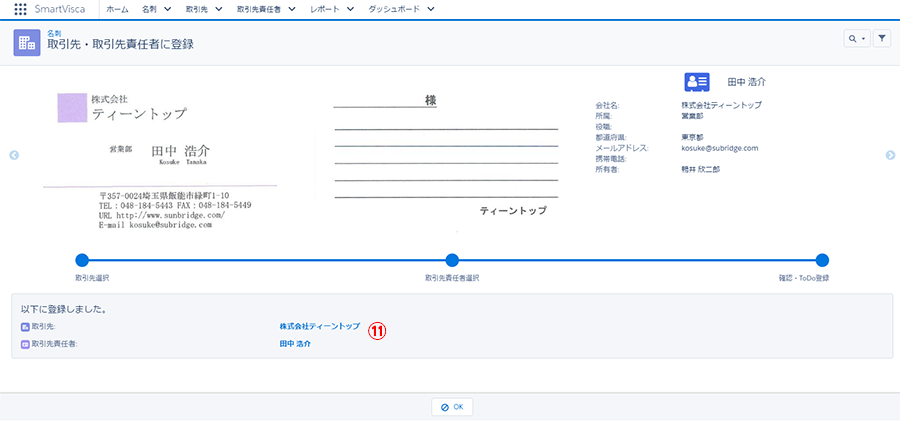900x421 pixels.
Task: Open the 名刺 tab
Action: 149,9
